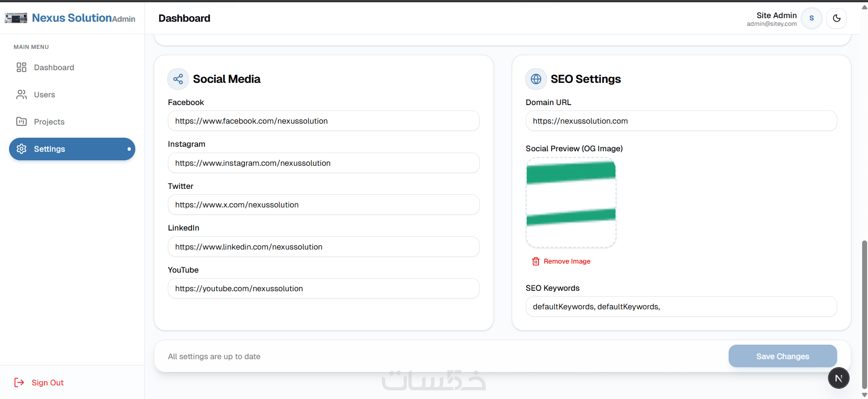Click the SEO Settings globe icon
The width and height of the screenshot is (868, 399).
click(x=536, y=79)
